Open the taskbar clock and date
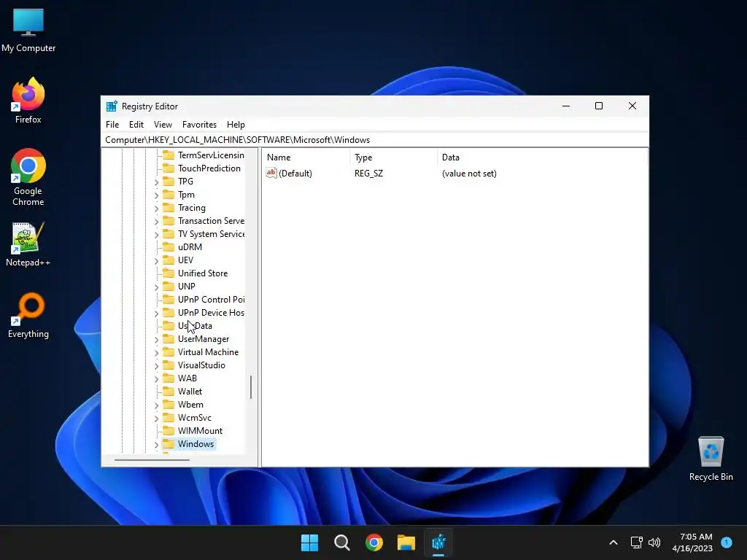 click(x=693, y=542)
